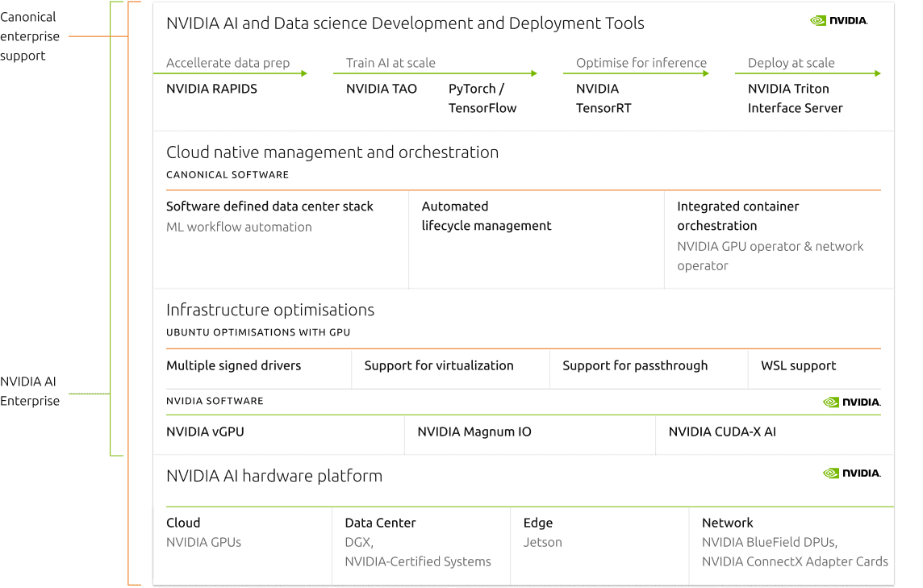Click the NVIDIA logo beside NVIDIA SOFTWARE
The height and width of the screenshot is (588, 923).
point(852,401)
